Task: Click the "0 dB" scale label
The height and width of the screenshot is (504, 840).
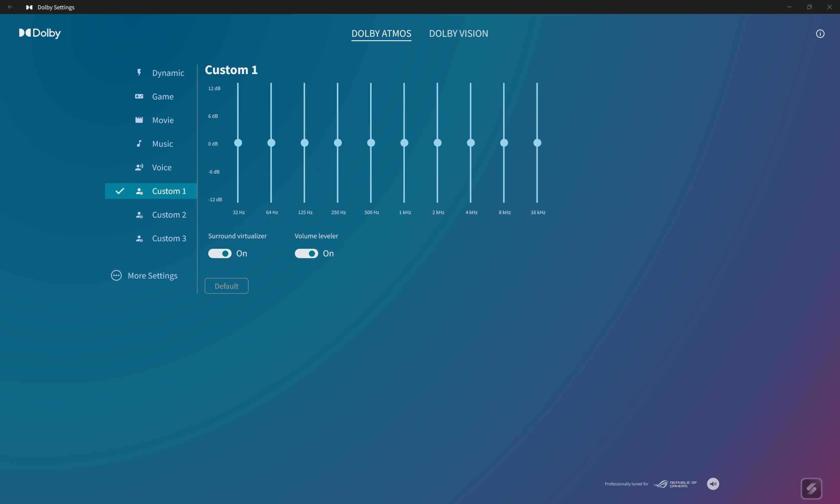Action: coord(213,144)
